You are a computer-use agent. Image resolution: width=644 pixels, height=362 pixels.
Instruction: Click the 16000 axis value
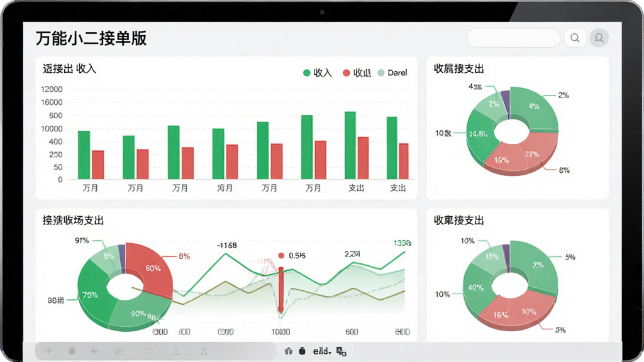pos(52,102)
